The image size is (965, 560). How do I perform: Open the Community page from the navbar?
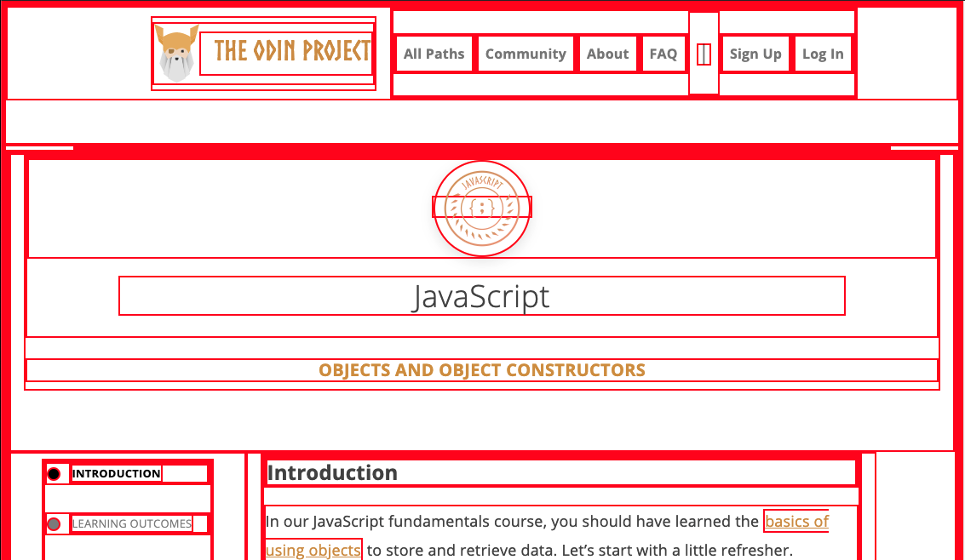coord(526,53)
